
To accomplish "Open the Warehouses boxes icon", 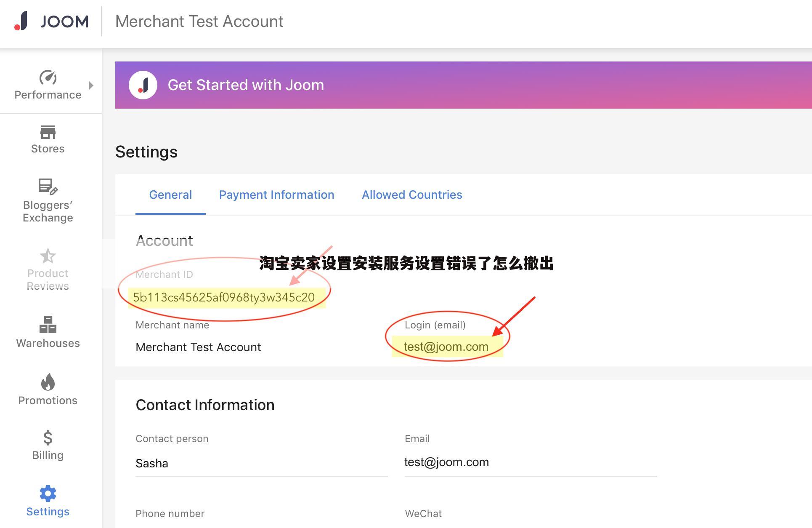I will pos(48,325).
